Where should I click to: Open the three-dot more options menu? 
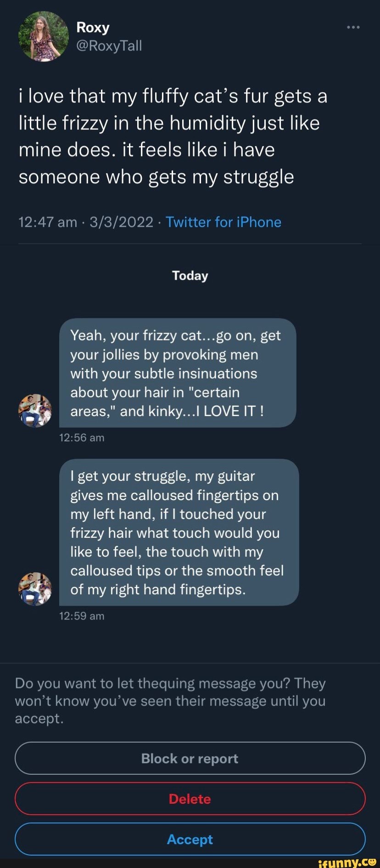tap(353, 28)
